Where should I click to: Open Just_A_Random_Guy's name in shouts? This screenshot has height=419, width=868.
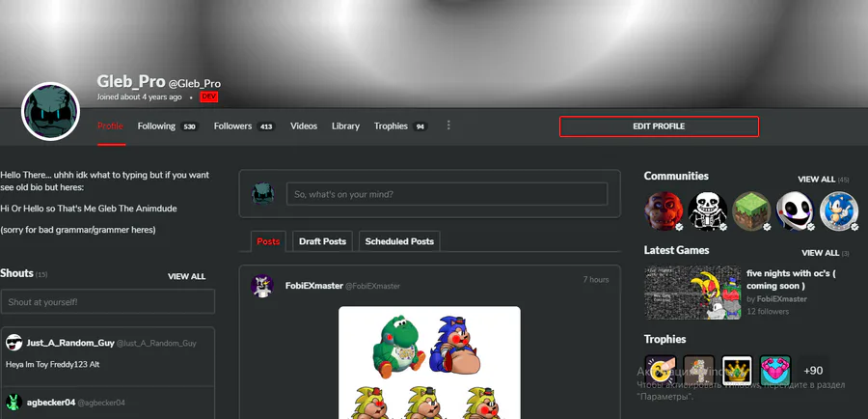click(x=70, y=343)
